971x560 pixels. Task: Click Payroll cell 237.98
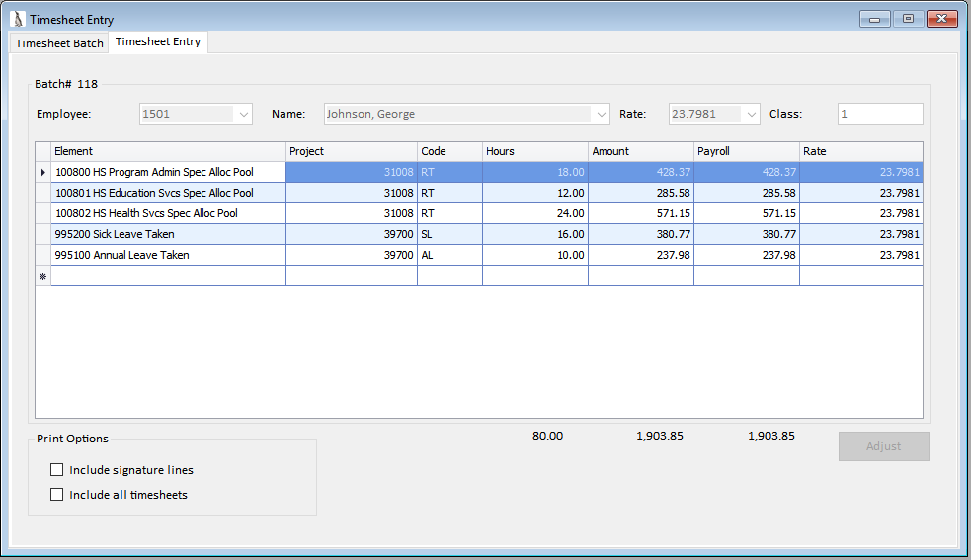click(x=746, y=255)
